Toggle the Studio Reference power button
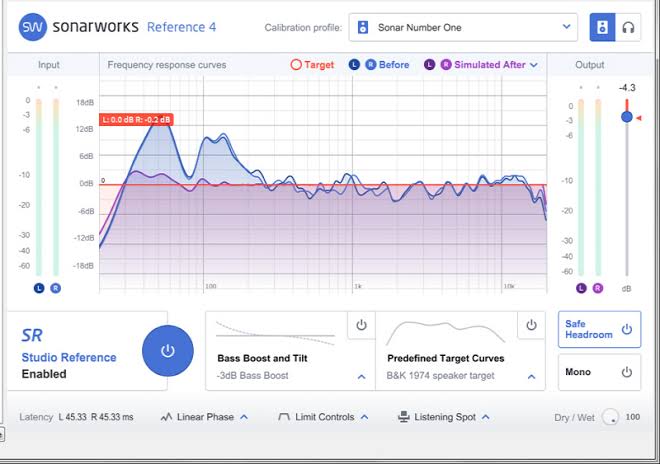The height and width of the screenshot is (464, 660). (168, 350)
